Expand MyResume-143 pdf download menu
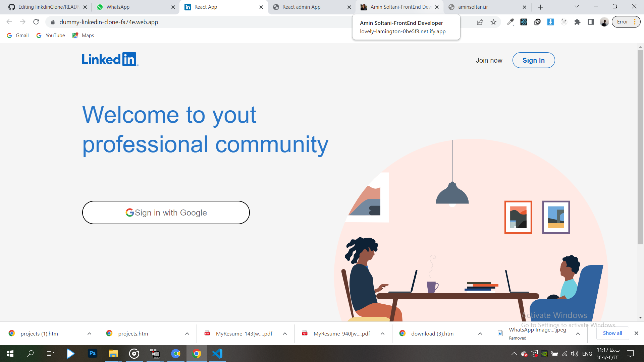644x362 pixels. pyautogui.click(x=285, y=334)
